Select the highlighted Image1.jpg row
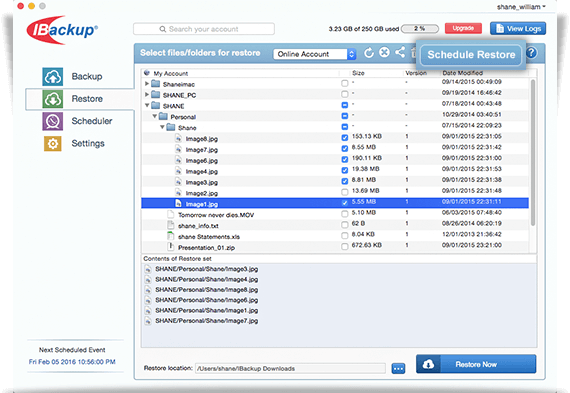The image size is (570, 393). coord(335,203)
